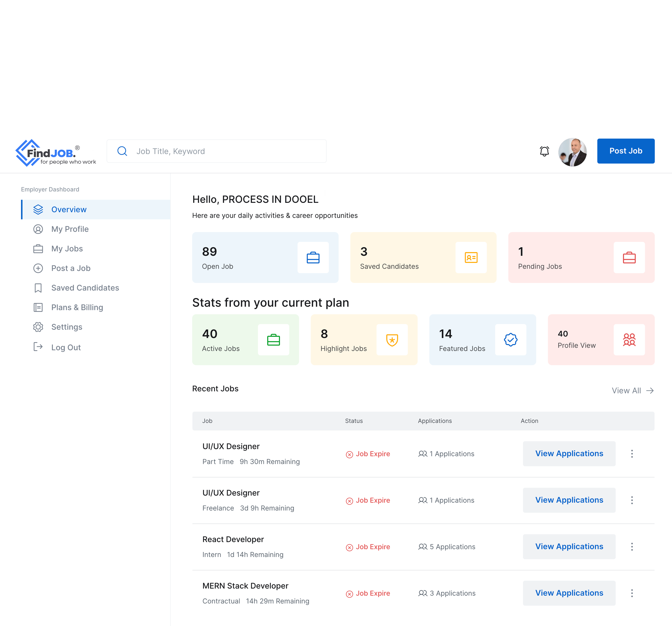View Applications for MERN Stack Developer
672x626 pixels.
point(569,593)
